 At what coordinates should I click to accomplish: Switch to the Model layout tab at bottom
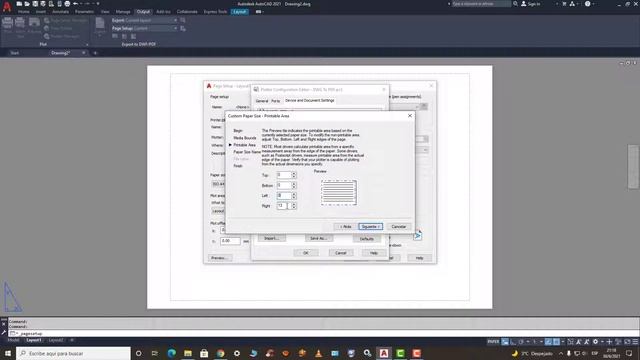point(13,340)
